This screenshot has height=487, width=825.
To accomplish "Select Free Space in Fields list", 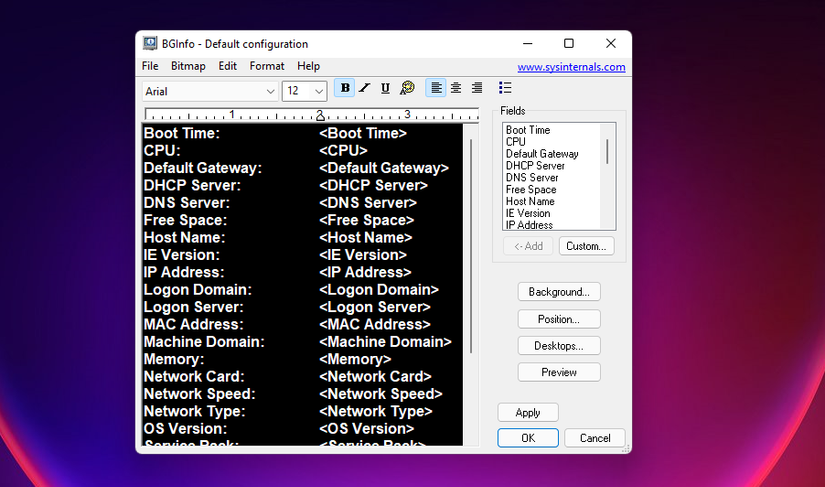I will pyautogui.click(x=531, y=190).
